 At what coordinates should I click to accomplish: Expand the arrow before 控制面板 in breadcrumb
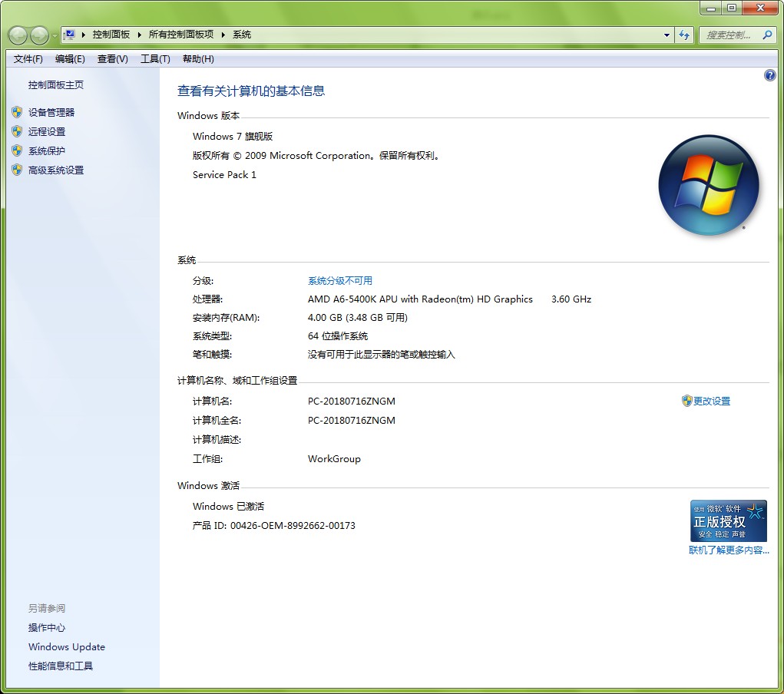click(83, 35)
